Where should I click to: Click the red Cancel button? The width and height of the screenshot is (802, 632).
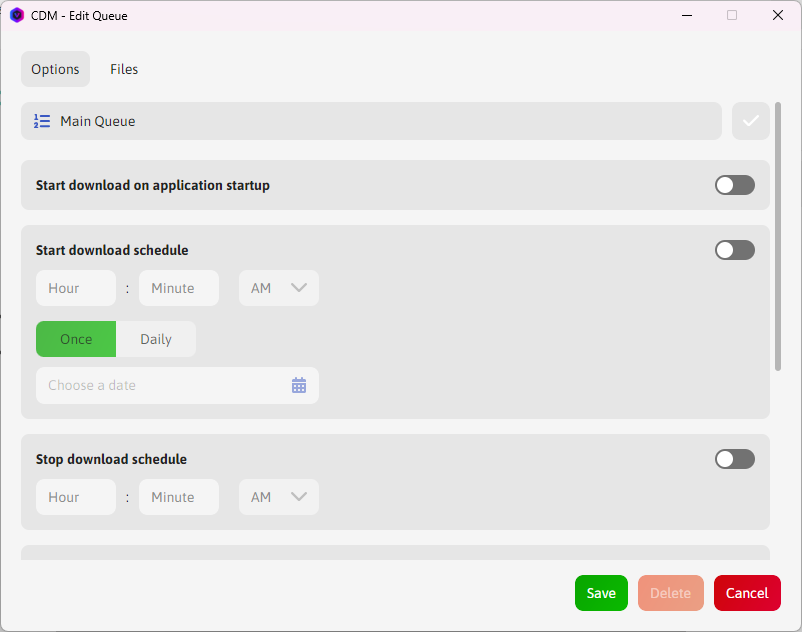coord(746,593)
